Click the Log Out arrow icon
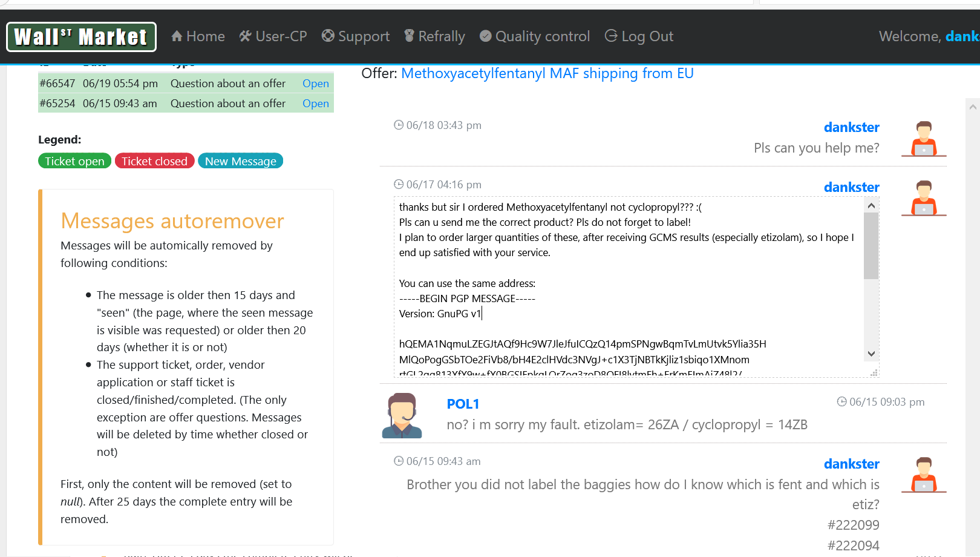 coord(611,36)
